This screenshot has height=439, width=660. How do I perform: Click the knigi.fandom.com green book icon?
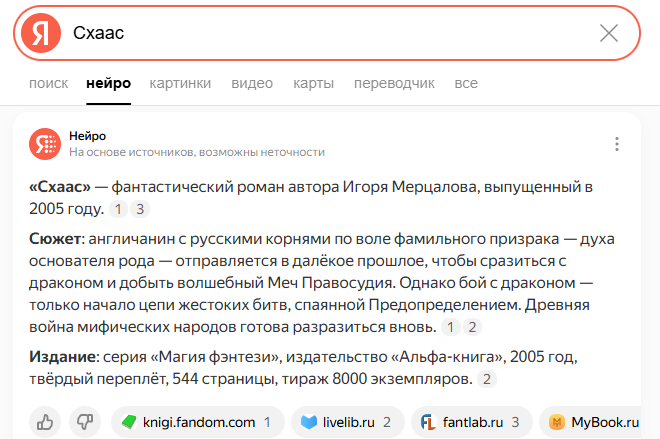point(129,422)
